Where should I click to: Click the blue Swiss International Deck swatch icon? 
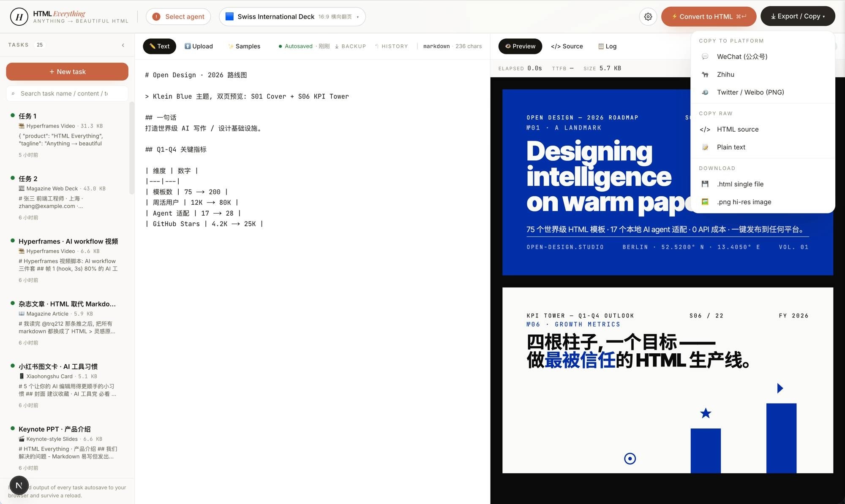[229, 16]
